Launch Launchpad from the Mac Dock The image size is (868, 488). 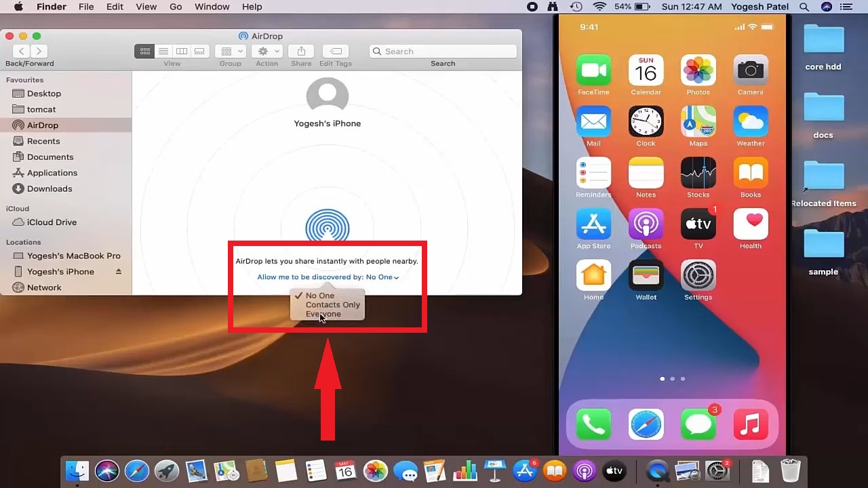point(166,470)
